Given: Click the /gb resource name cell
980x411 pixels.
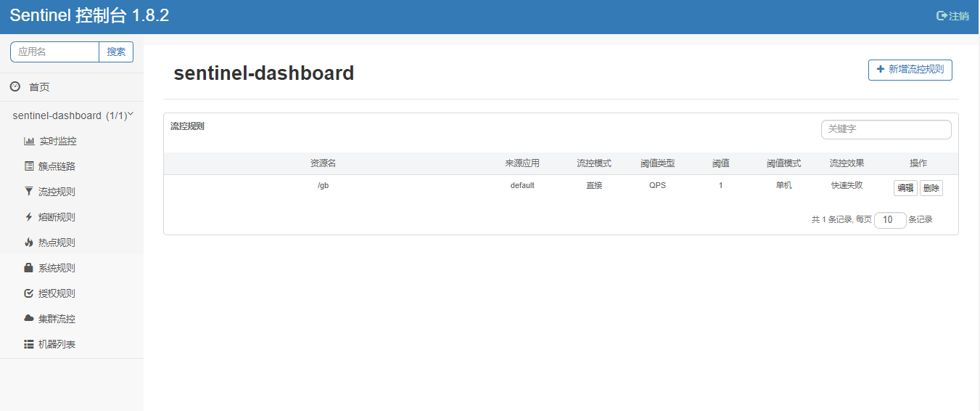Looking at the screenshot, I should pos(323,185).
